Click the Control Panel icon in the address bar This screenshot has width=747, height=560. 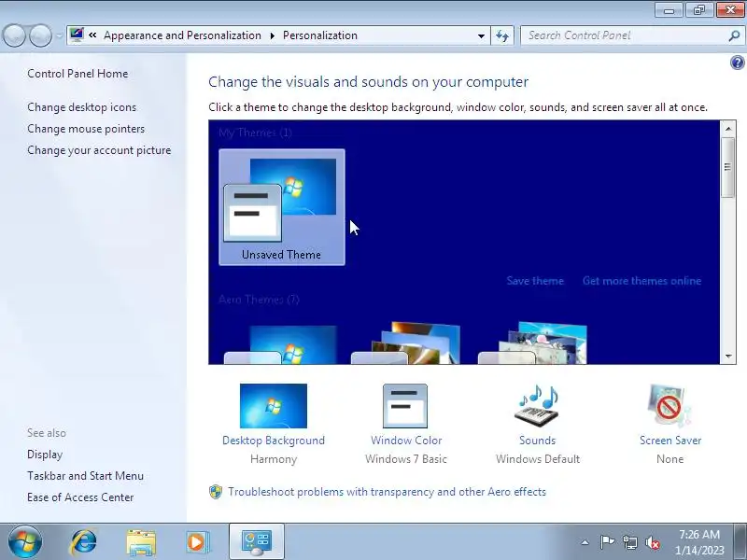[x=77, y=35]
